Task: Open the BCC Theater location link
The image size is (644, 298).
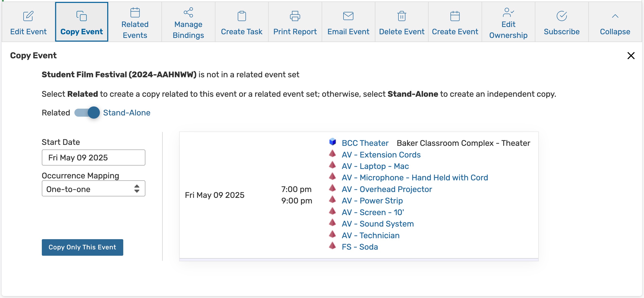Action: click(365, 143)
